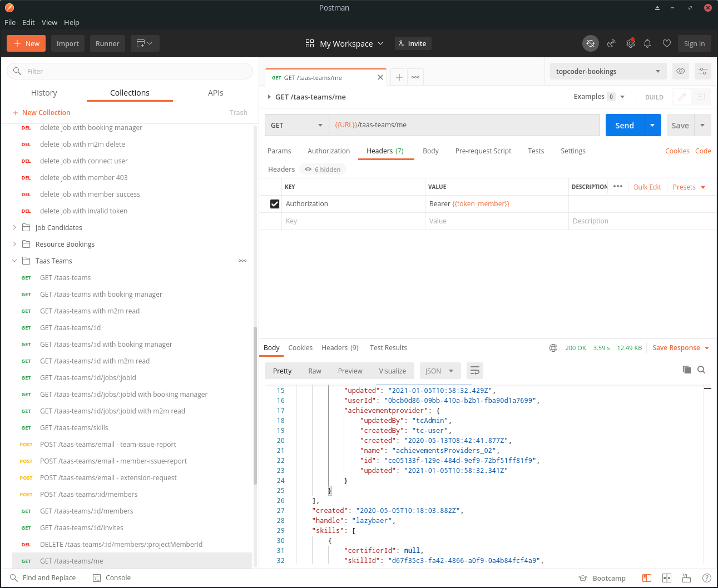Switch to the Test Results response tab
Screen dimensions: 718x588
(x=388, y=348)
